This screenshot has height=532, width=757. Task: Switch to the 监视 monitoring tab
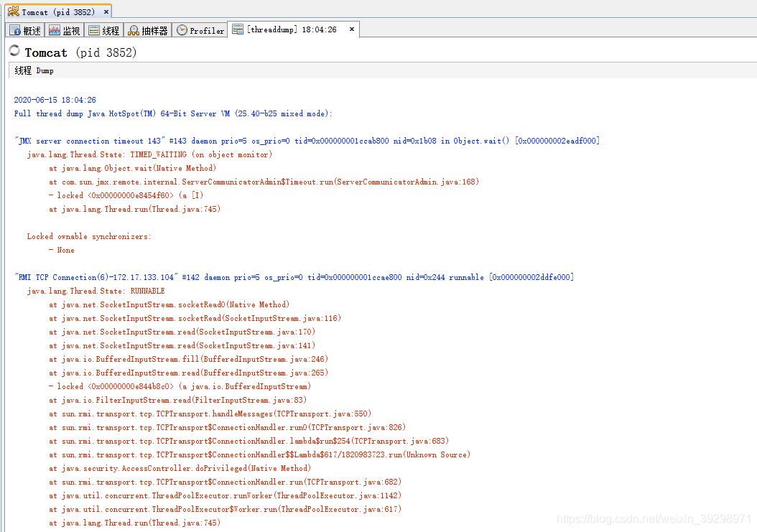tap(65, 29)
